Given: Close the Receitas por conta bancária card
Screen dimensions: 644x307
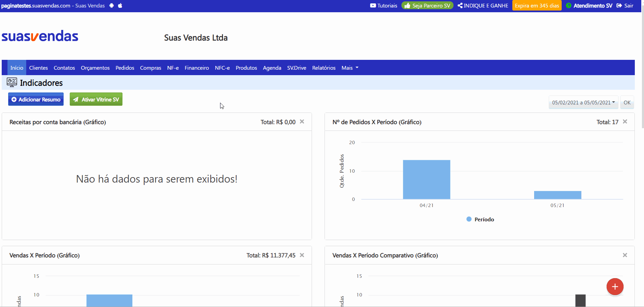Looking at the screenshot, I should tap(302, 122).
